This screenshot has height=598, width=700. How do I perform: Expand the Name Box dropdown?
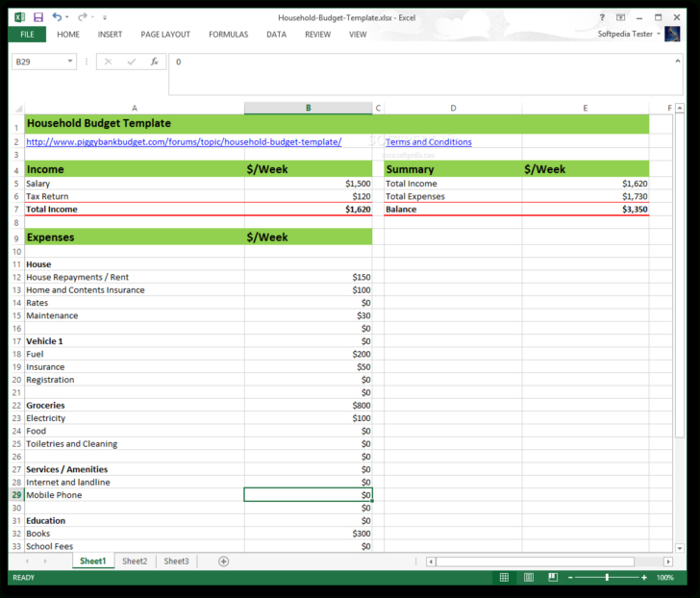71,62
